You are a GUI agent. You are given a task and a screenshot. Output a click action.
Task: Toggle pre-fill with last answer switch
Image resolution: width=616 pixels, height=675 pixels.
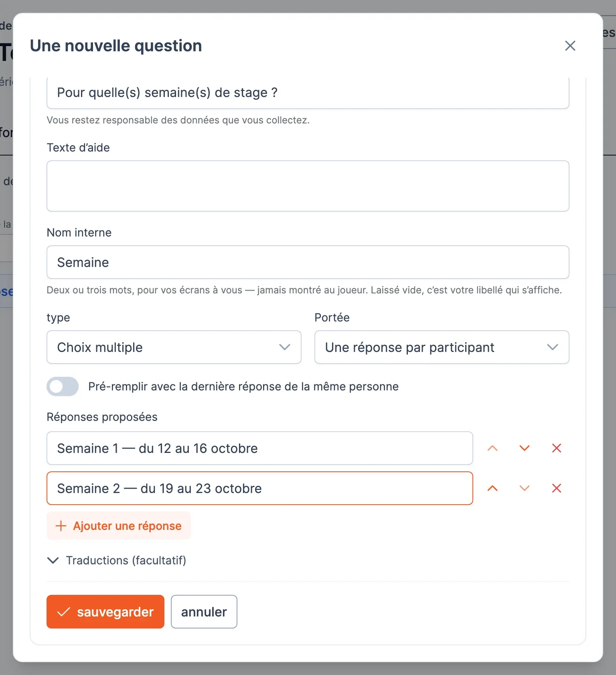pos(63,386)
